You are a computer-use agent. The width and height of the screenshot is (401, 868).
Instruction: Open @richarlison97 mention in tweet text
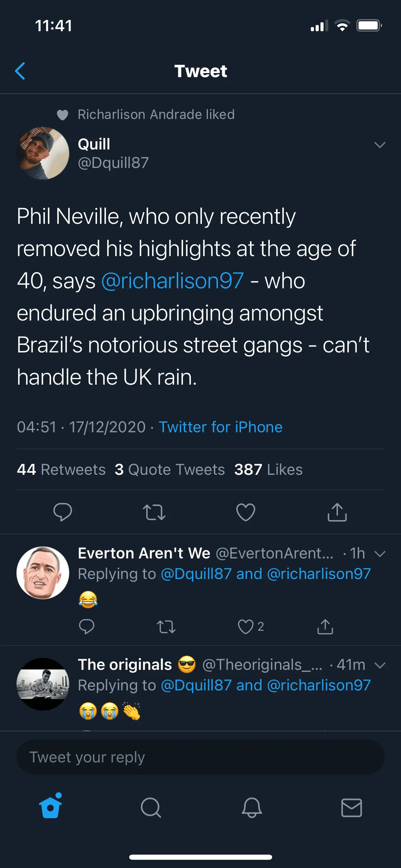pyautogui.click(x=173, y=281)
